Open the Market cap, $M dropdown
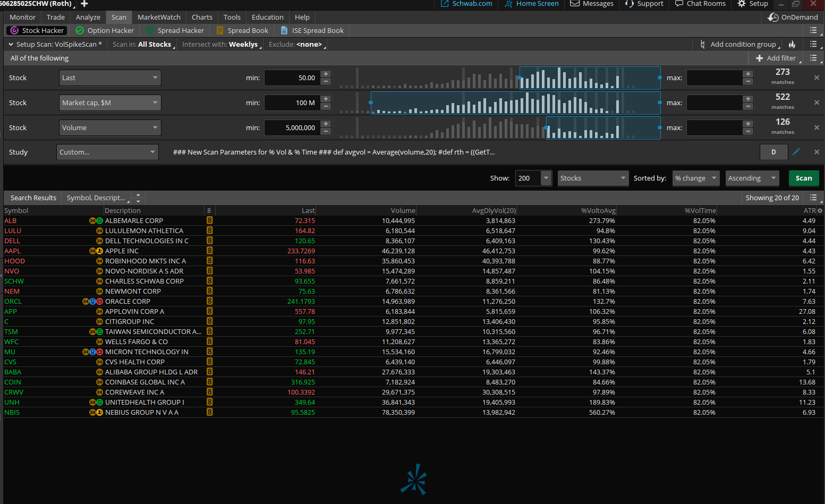This screenshot has width=825, height=504. point(110,102)
